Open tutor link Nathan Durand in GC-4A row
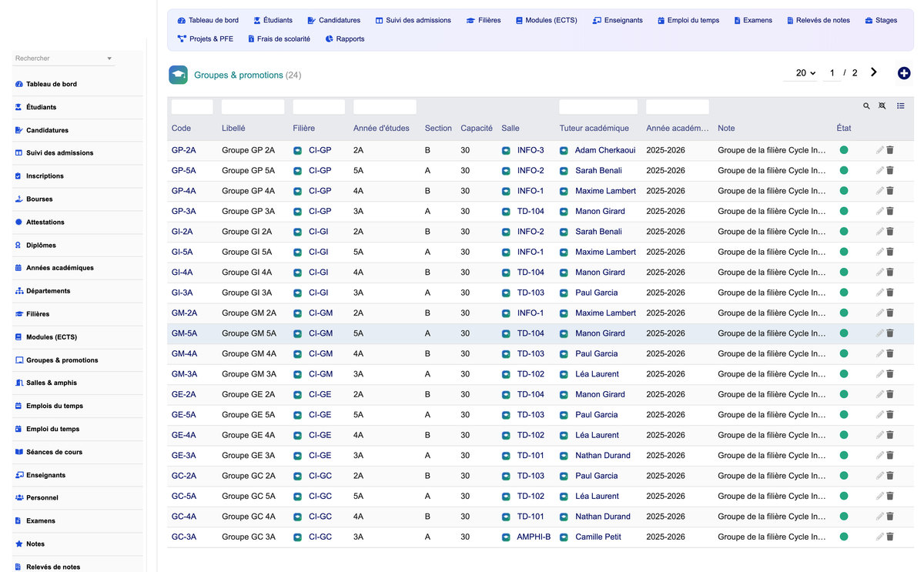 tap(603, 517)
